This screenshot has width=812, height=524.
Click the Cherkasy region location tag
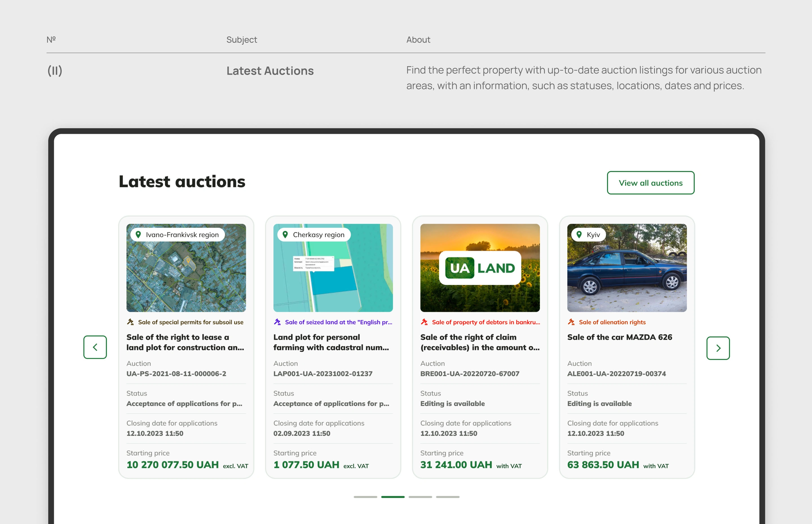[x=314, y=234]
